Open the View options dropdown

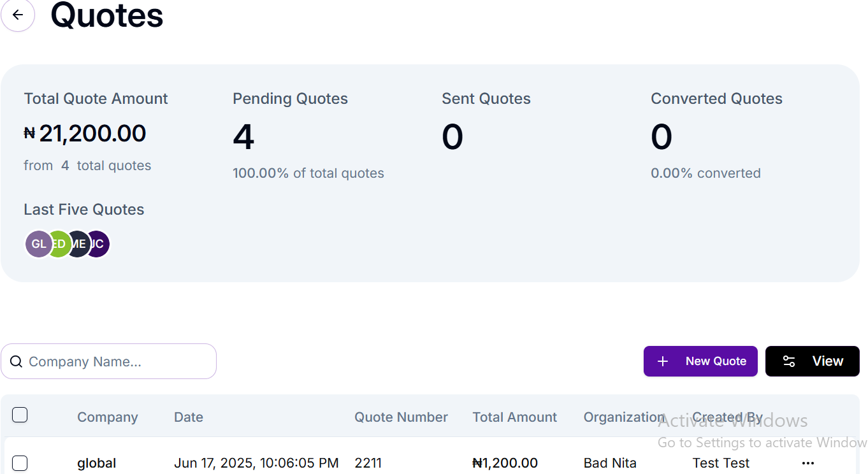coord(812,361)
